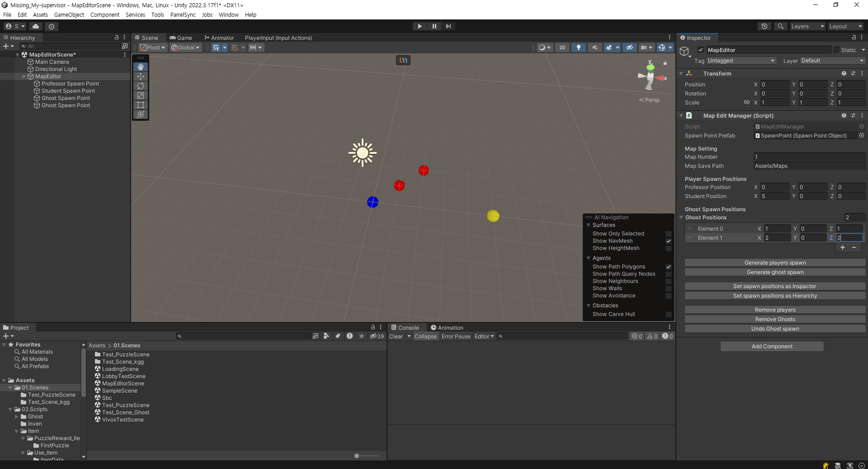Screen dimensions: 868x469
Task: Collapse the Transform component
Action: (681, 73)
